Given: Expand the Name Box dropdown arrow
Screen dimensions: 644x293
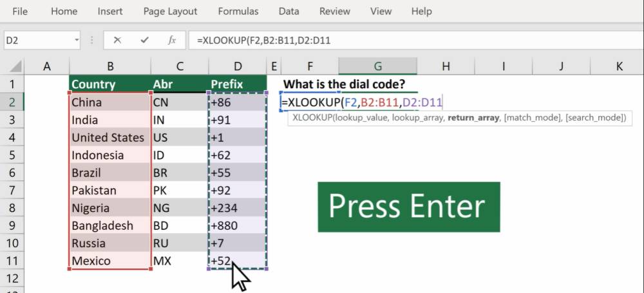Looking at the screenshot, I should tap(77, 41).
